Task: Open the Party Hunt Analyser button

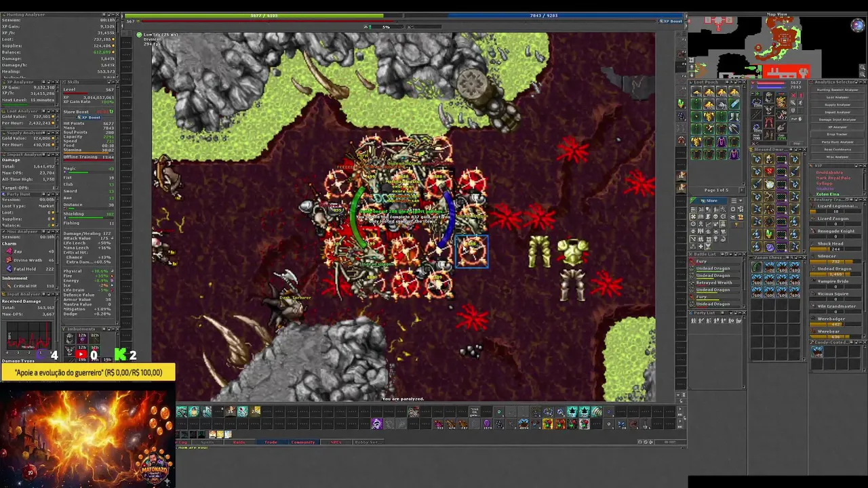Action: click(837, 142)
